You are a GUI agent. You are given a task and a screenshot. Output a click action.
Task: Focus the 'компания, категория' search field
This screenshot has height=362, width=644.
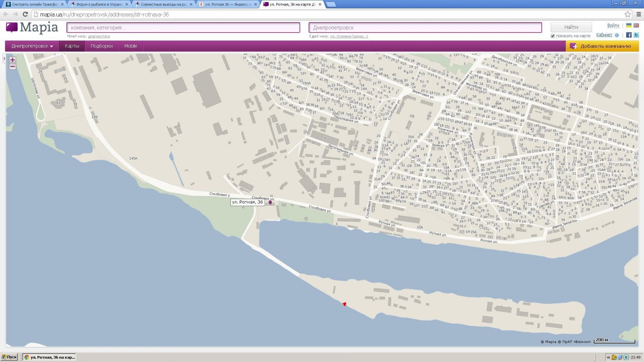click(183, 27)
